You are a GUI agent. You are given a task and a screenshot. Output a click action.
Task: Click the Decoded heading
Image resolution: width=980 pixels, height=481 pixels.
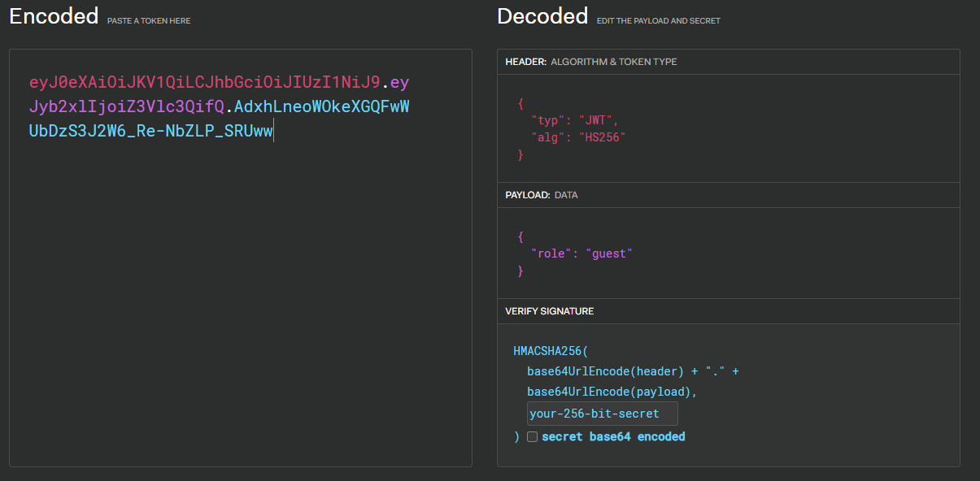coord(542,16)
